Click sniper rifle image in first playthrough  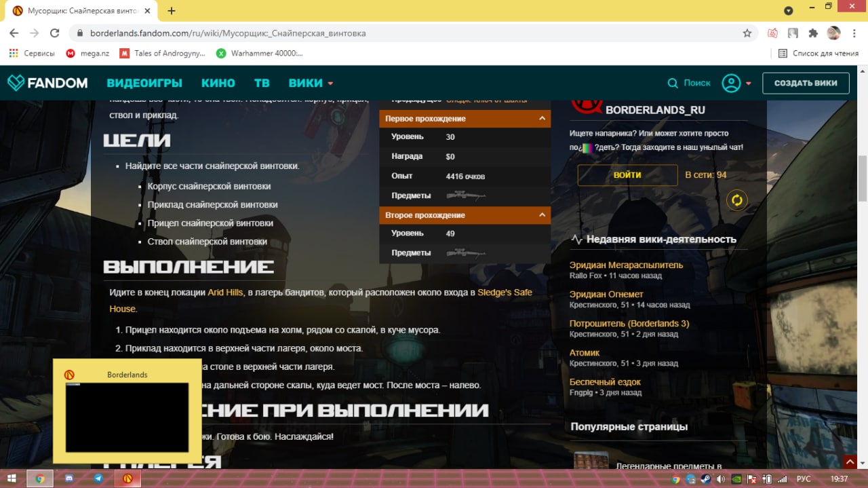[x=465, y=195]
